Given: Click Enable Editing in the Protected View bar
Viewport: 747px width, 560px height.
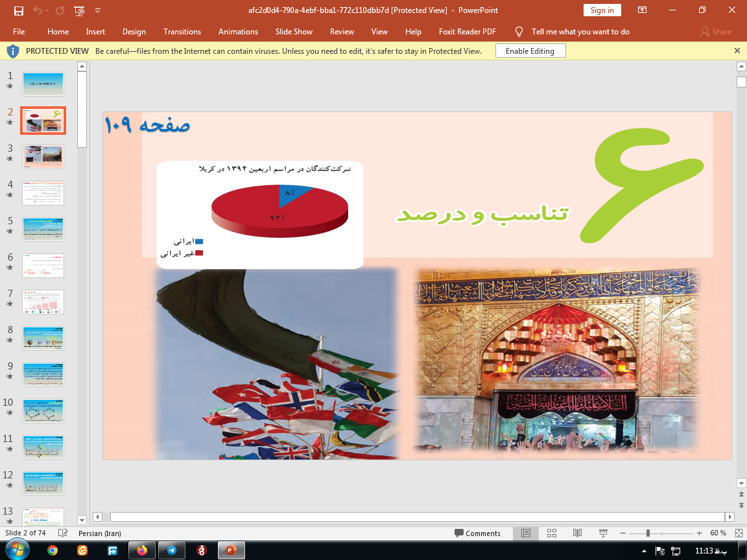Looking at the screenshot, I should [x=530, y=50].
